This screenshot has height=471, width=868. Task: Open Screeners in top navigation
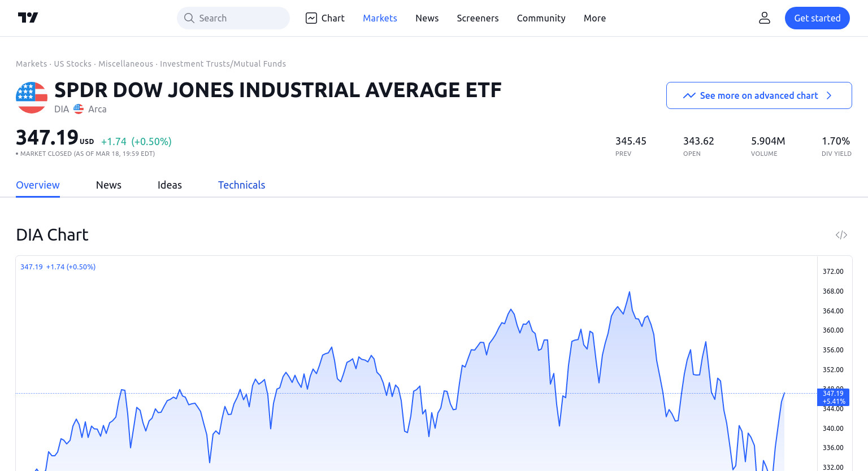click(x=478, y=18)
